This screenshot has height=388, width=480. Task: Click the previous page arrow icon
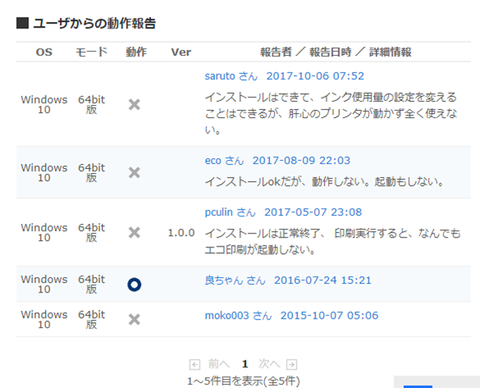[195, 364]
